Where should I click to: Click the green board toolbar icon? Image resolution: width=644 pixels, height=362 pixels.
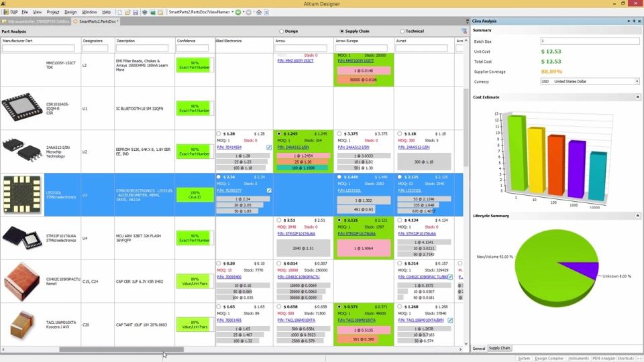pyautogui.click(x=152, y=12)
